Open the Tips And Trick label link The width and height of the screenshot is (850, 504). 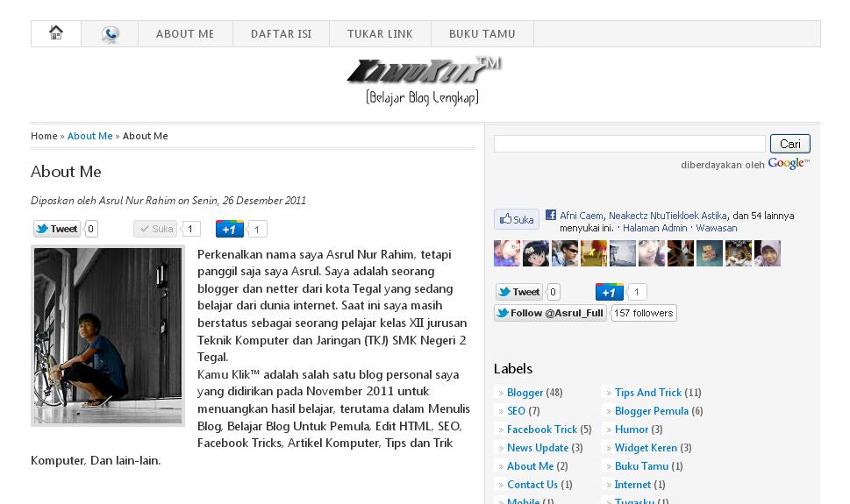(x=647, y=393)
